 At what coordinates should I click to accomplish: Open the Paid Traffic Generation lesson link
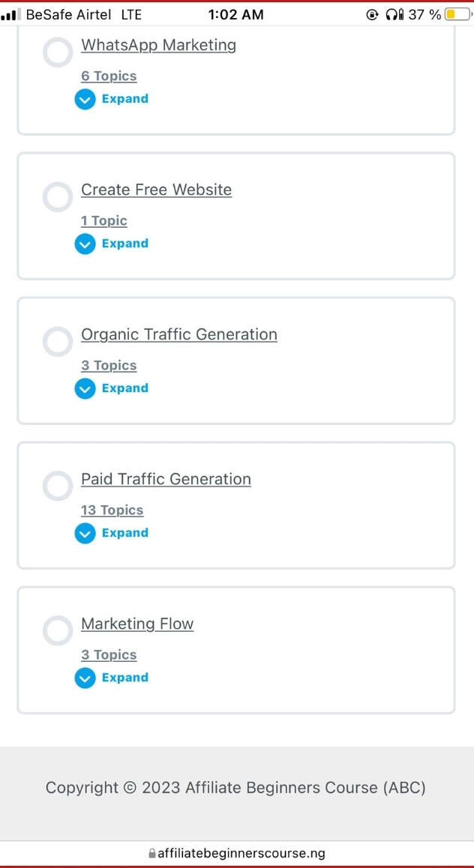(166, 479)
